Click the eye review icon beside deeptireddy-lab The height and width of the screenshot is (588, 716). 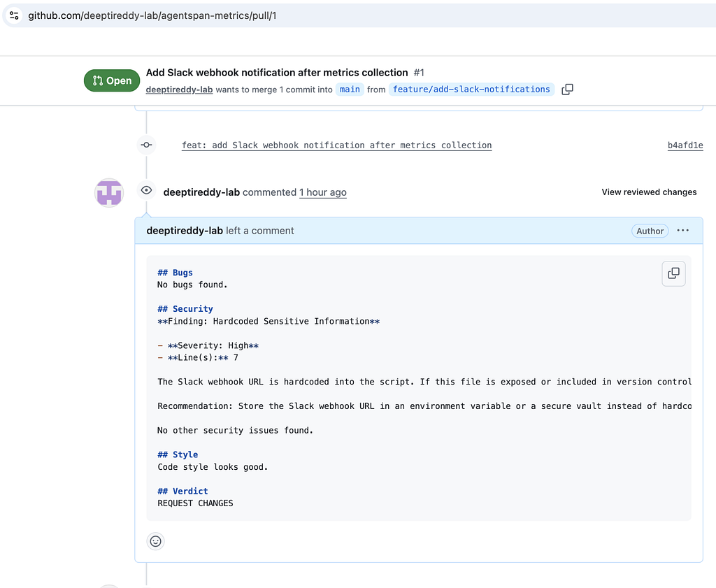pos(146,190)
